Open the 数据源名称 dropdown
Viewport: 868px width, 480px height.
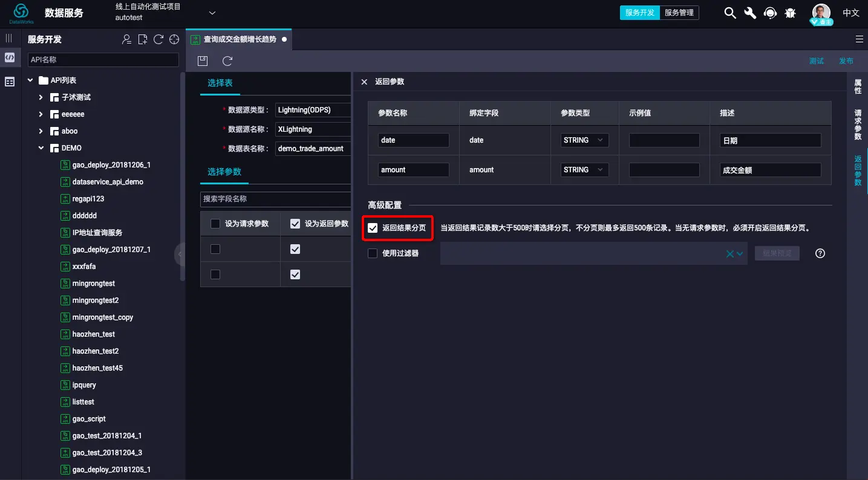pos(313,129)
